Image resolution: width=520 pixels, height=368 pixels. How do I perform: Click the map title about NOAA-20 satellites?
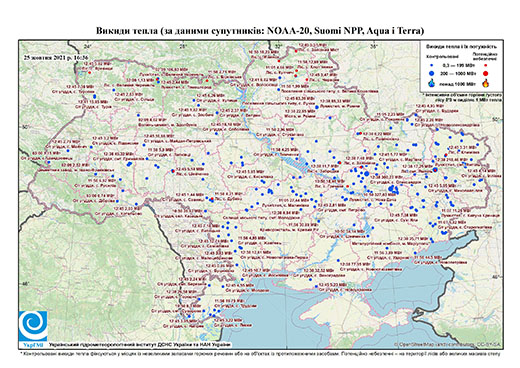click(x=260, y=31)
